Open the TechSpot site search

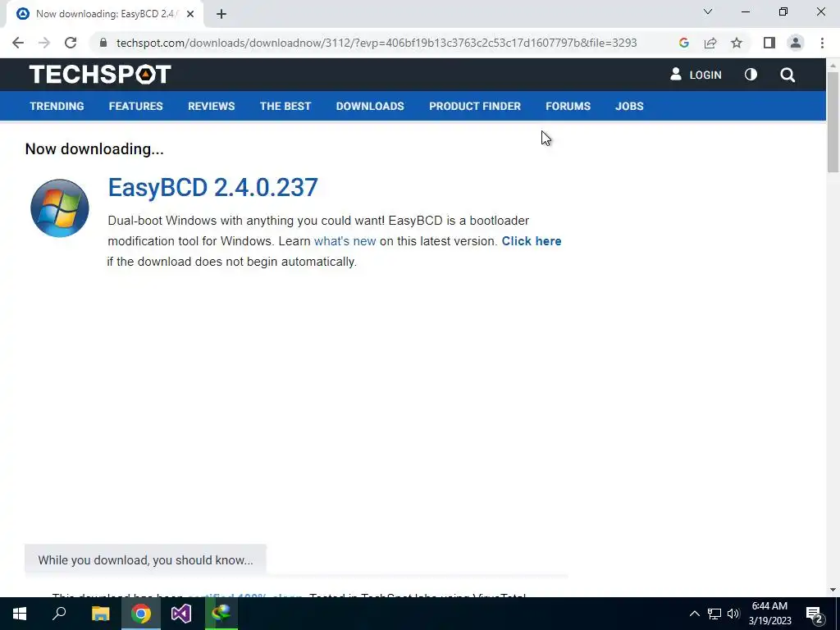pyautogui.click(x=787, y=75)
